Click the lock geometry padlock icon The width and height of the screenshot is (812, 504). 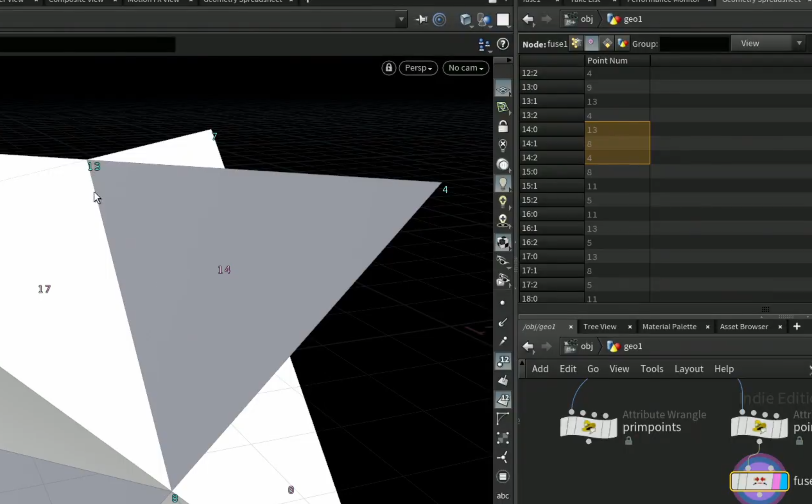(x=503, y=126)
